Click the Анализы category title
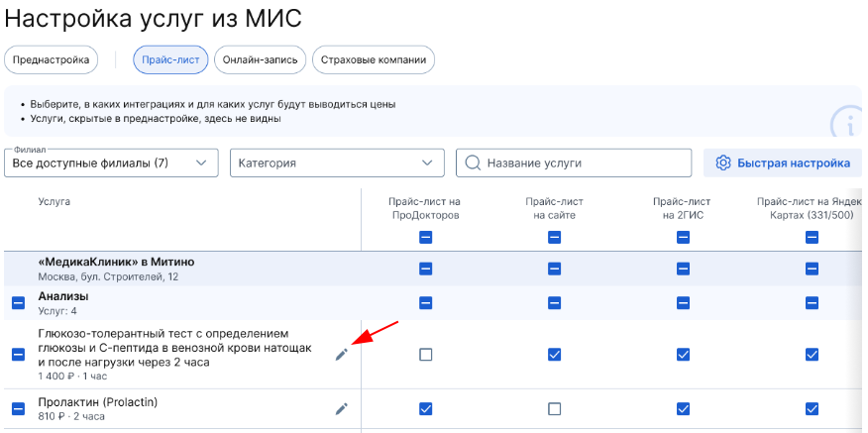This screenshot has width=868, height=433. tap(63, 297)
